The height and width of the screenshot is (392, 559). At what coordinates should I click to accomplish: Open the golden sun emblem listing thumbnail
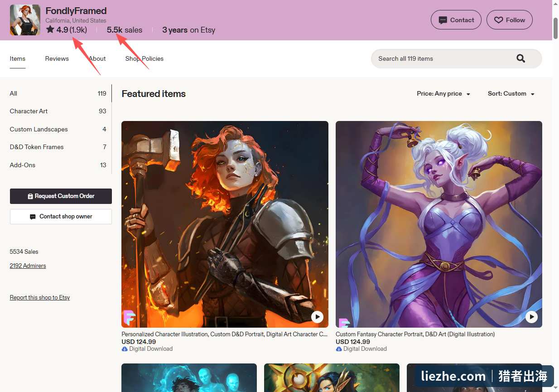tap(332, 377)
